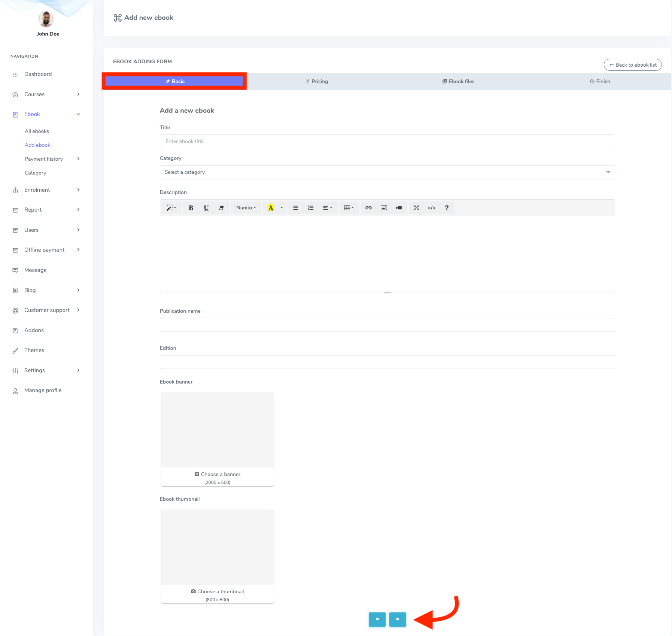Click Back to ebook list button

[x=632, y=65]
